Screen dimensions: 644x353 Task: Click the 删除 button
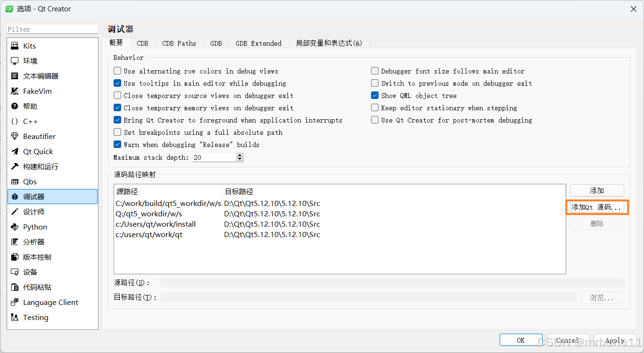coord(597,223)
